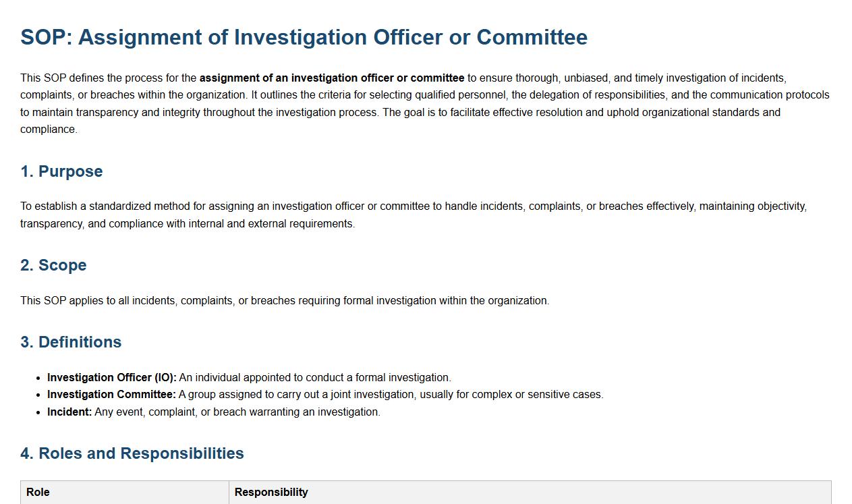Screen dimensions: 852x504
Task: Click the "2. Scope" section heading
Action: [53, 265]
